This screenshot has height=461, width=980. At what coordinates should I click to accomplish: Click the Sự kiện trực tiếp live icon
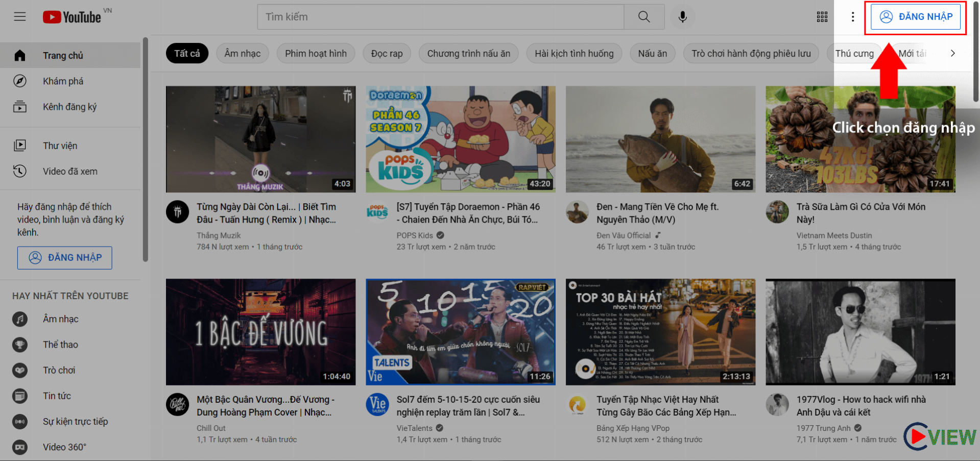tap(20, 421)
